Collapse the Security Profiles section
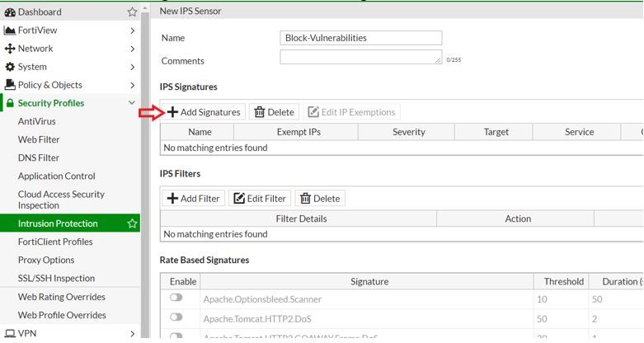Screen dimensions: 644x343 132,103
